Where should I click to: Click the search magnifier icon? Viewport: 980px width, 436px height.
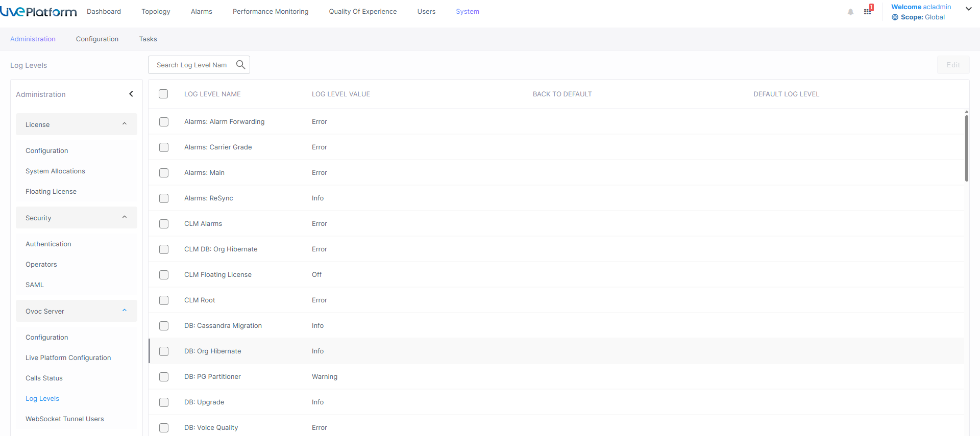click(x=240, y=65)
